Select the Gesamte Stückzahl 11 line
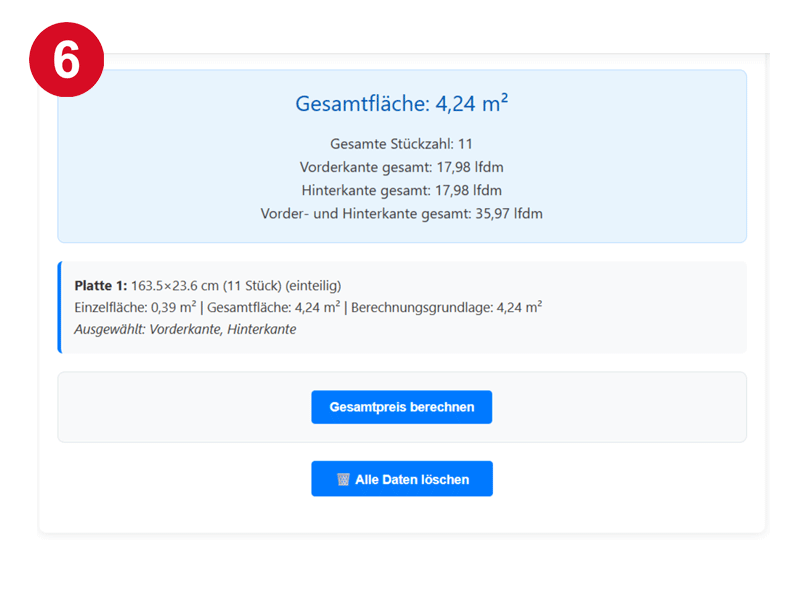 coord(401,144)
